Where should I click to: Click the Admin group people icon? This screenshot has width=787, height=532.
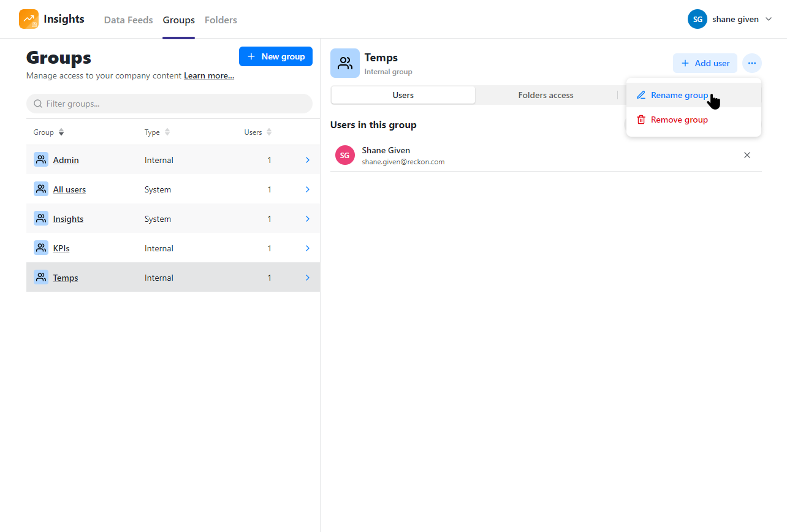41,160
